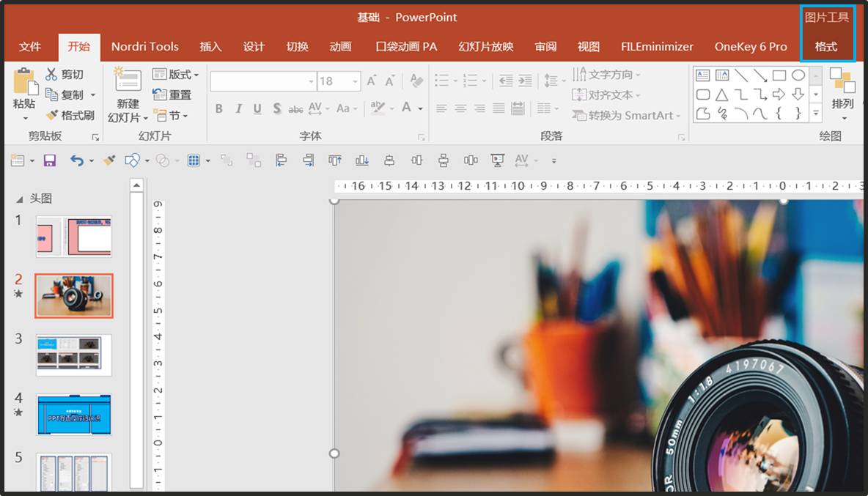Select slide 3 thumbnail
Viewport: 868px width, 496px height.
click(x=74, y=355)
